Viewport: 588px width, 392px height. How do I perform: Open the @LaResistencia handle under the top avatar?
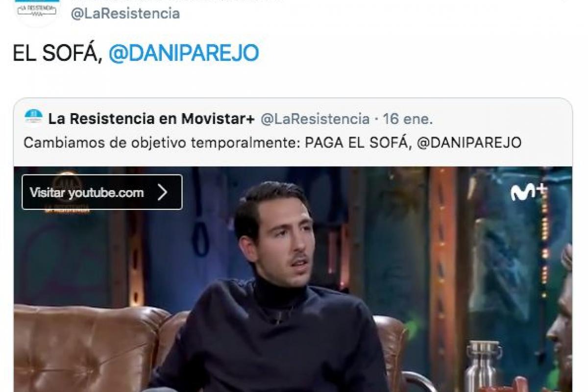(x=125, y=14)
